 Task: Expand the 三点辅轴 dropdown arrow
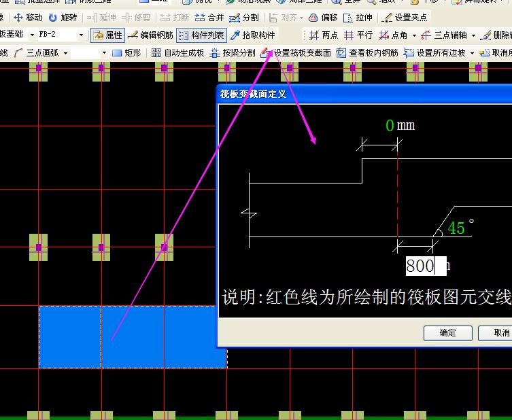coord(473,35)
